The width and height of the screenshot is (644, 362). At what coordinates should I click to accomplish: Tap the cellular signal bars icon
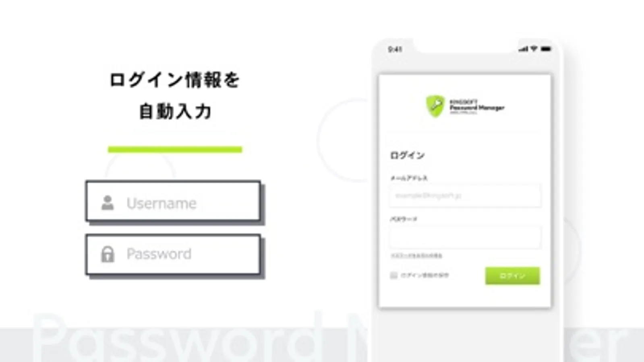point(523,49)
